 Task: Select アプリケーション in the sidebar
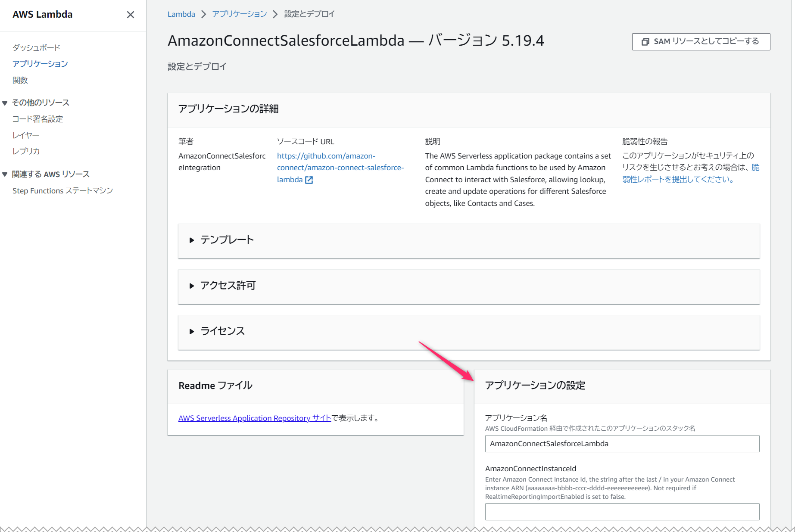coord(40,64)
